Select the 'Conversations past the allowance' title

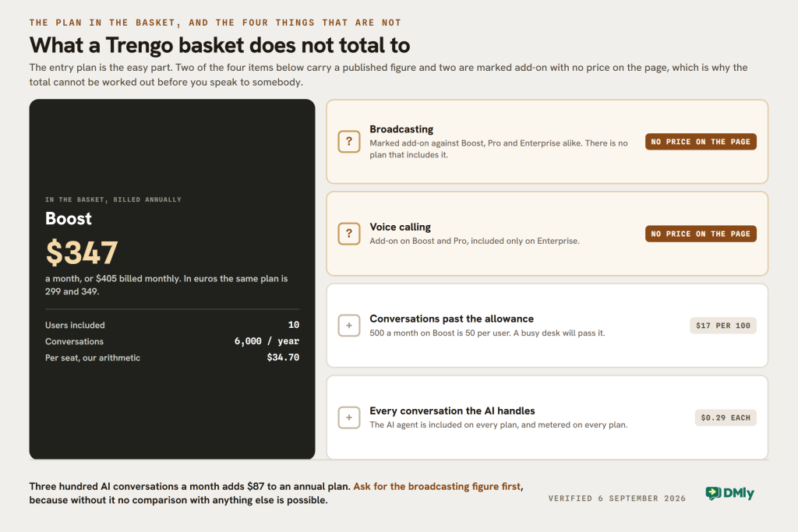click(x=451, y=319)
